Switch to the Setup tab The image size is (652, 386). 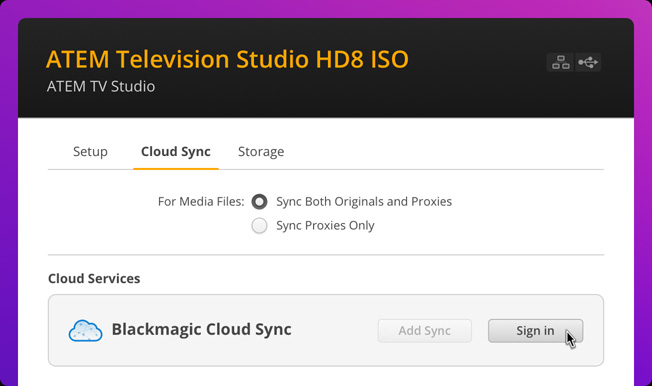tap(90, 151)
